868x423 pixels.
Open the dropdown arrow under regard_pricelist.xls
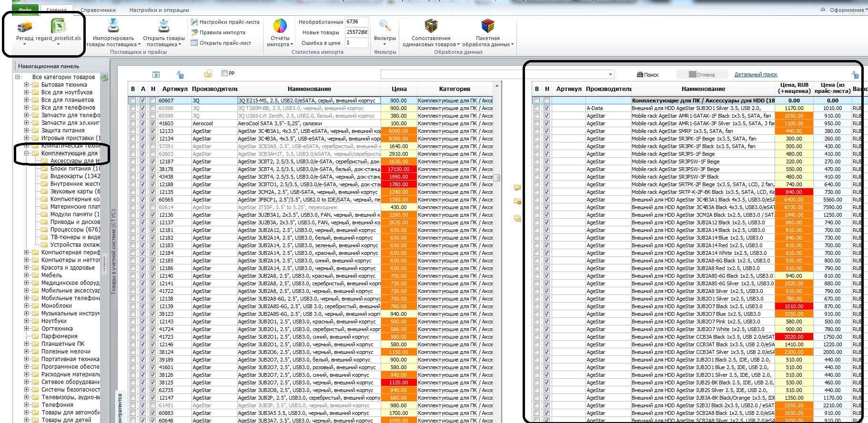click(x=58, y=44)
